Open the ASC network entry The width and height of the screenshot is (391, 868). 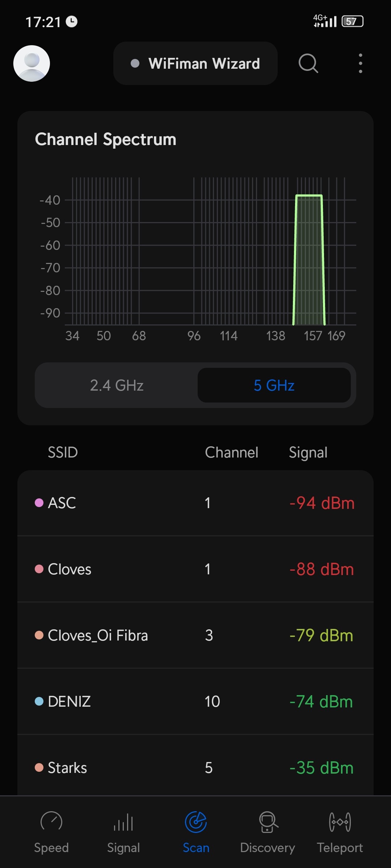[x=195, y=503]
